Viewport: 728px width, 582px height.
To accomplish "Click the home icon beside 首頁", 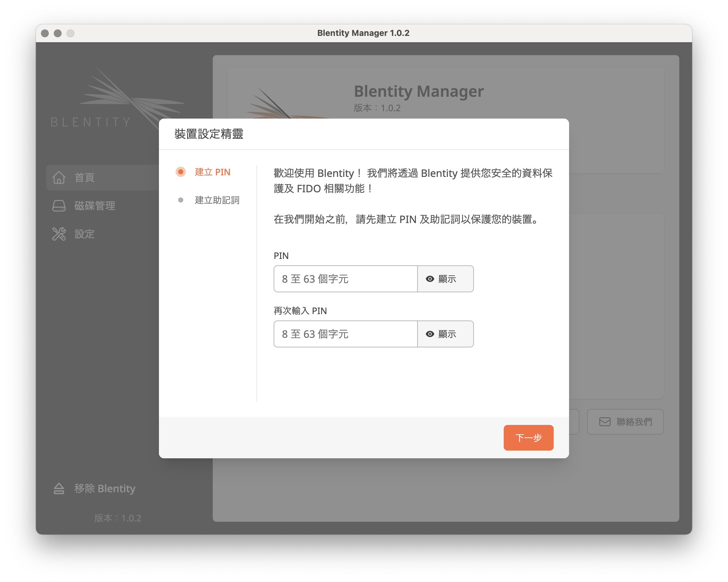I will [x=59, y=177].
